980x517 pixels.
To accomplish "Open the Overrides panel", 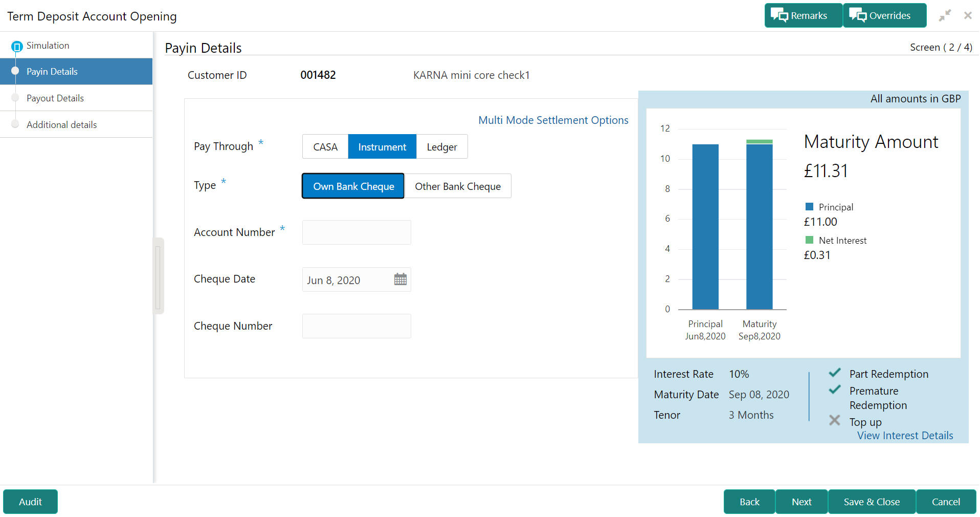I will [x=884, y=15].
